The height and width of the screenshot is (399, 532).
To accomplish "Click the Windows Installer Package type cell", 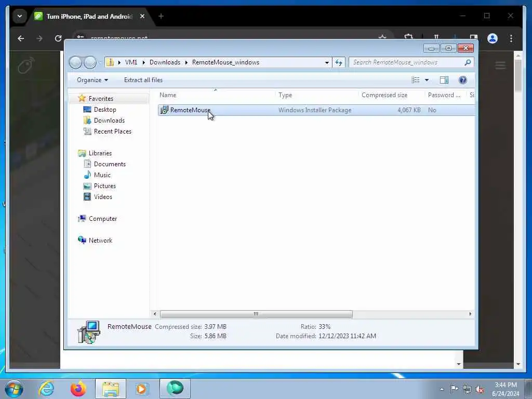I will [x=315, y=110].
